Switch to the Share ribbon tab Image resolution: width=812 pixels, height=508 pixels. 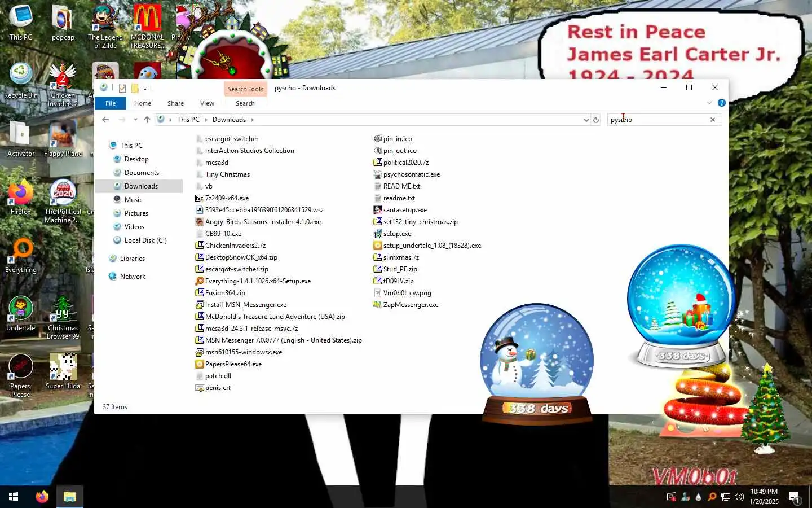click(x=175, y=103)
